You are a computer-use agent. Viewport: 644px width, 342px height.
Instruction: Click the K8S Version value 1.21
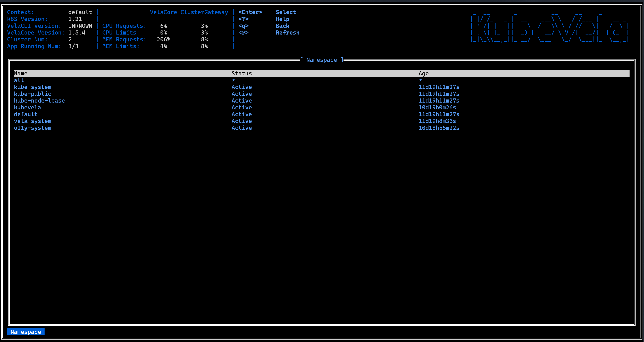(x=75, y=19)
